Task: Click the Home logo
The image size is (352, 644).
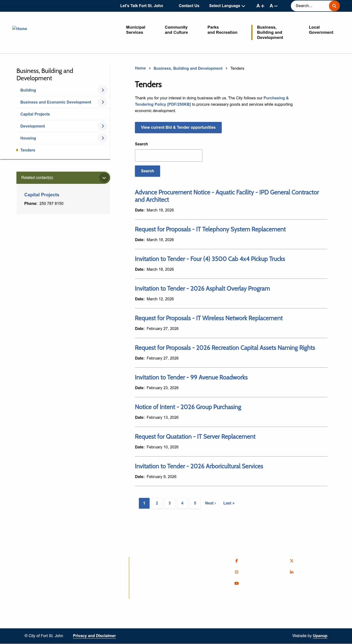Action: click(20, 28)
